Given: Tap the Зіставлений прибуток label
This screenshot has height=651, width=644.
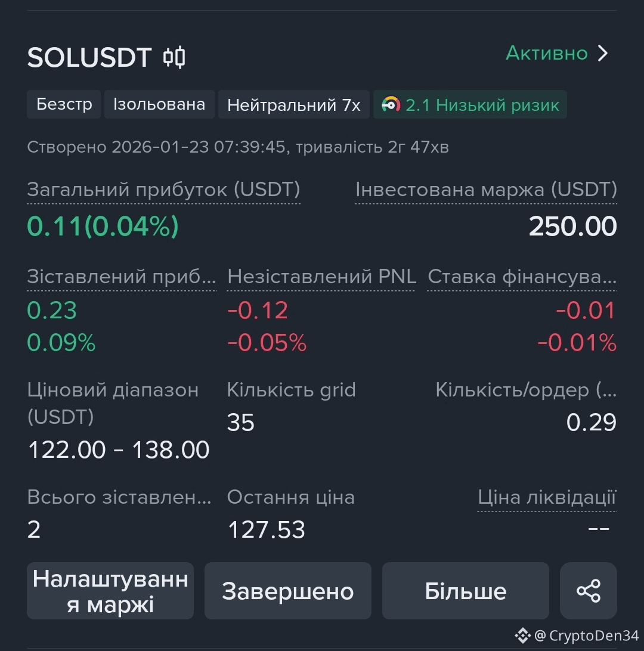Looking at the screenshot, I should click(122, 277).
